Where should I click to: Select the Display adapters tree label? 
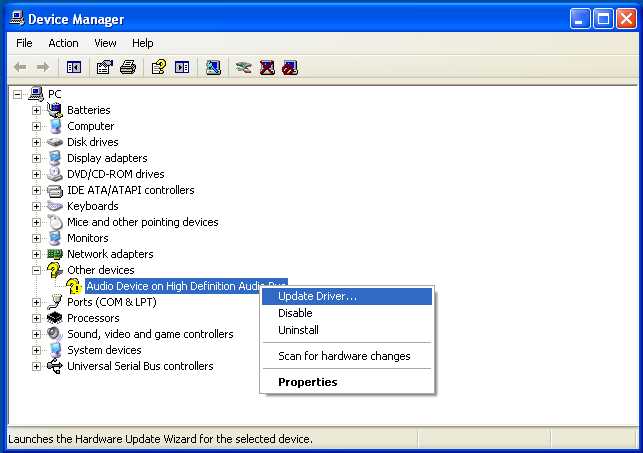coord(107,158)
